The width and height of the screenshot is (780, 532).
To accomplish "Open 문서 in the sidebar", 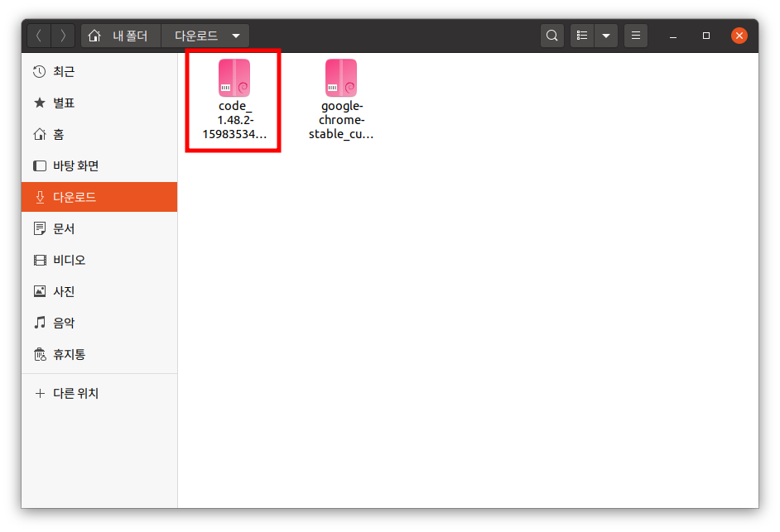I will pyautogui.click(x=99, y=228).
